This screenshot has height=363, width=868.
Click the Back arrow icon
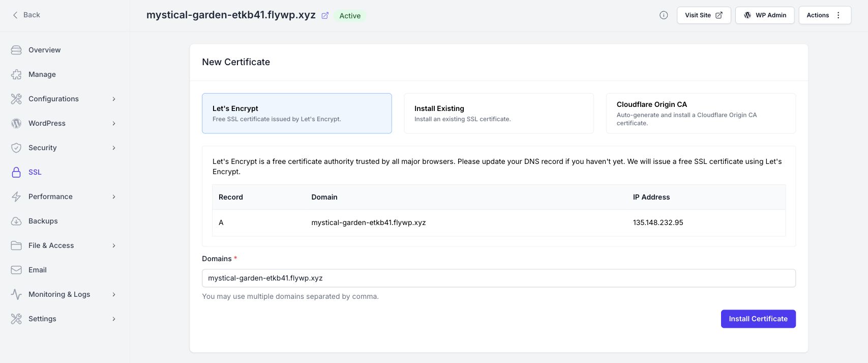point(15,15)
